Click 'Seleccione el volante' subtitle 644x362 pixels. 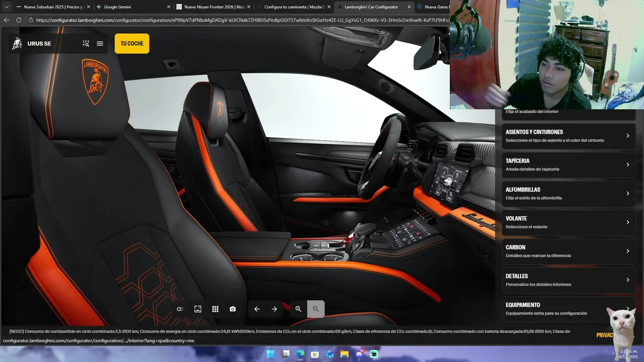click(x=526, y=227)
